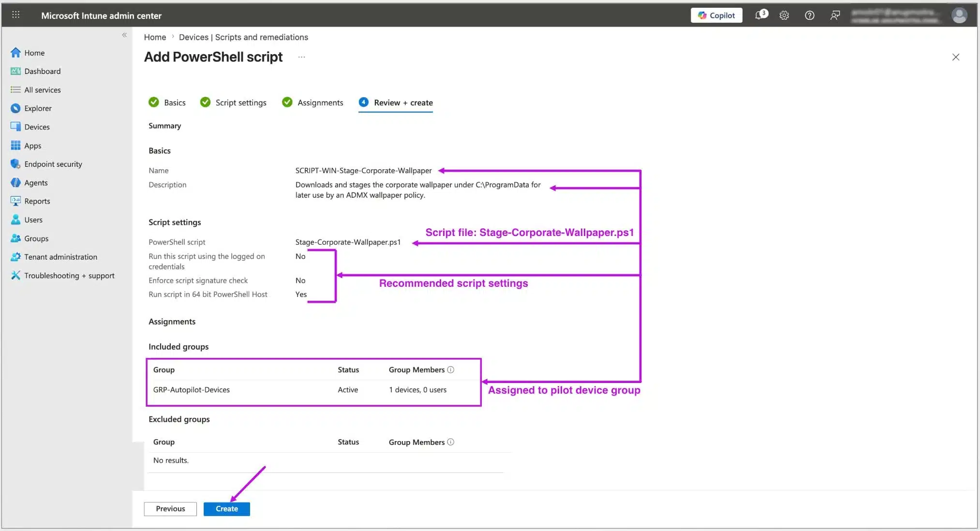
Task: Click the Dashboard icon in sidebar
Action: 15,71
